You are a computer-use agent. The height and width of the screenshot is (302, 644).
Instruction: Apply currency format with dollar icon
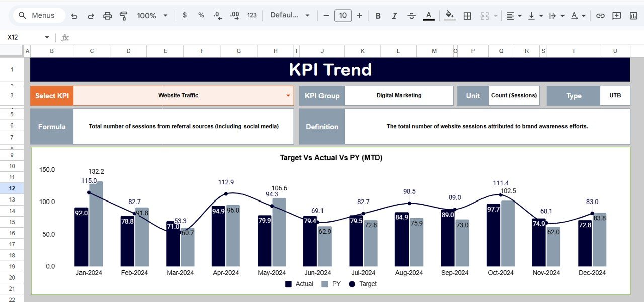tap(185, 15)
